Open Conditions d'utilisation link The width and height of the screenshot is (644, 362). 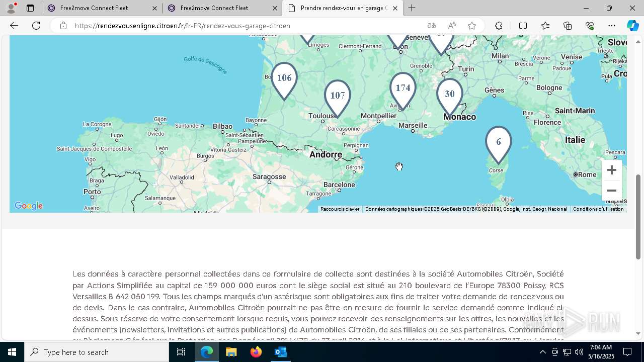(598, 209)
